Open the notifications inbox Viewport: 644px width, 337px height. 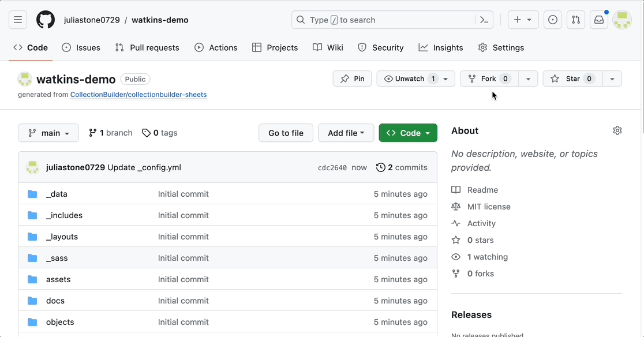598,20
